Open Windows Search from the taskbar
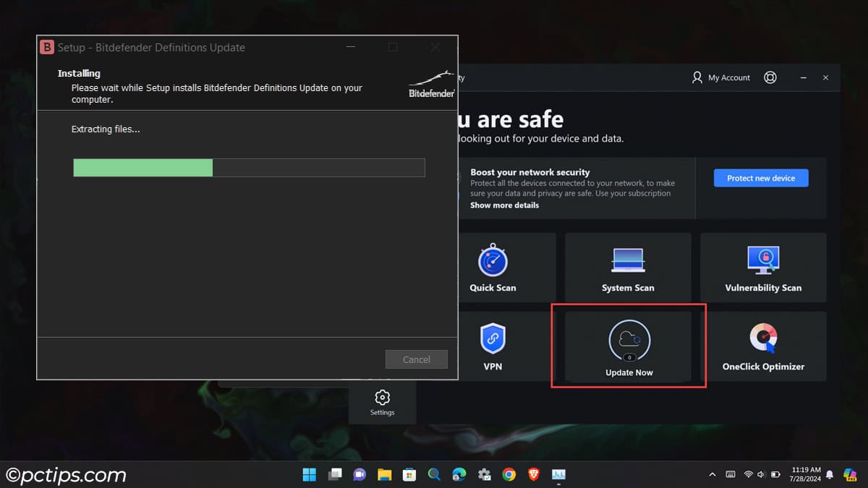 [x=433, y=474]
